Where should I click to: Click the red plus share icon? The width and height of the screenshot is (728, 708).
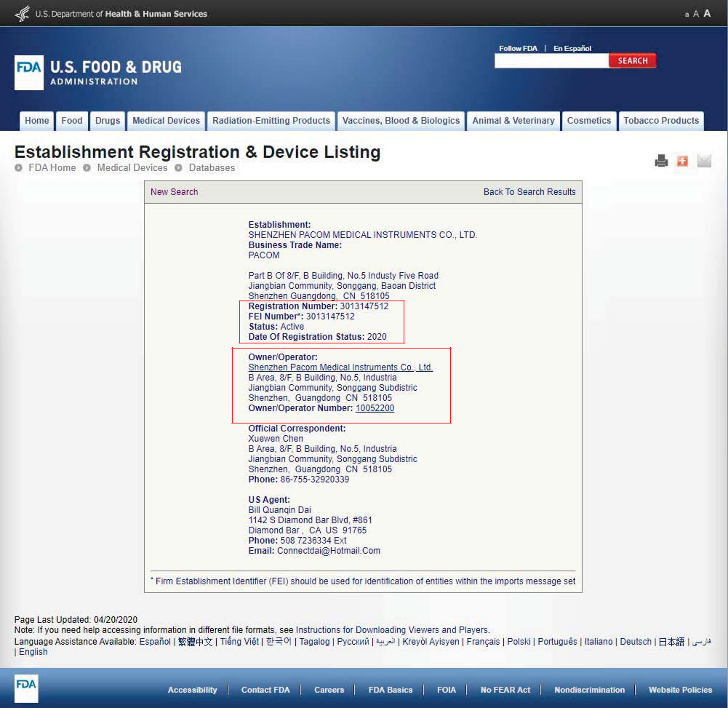(x=682, y=161)
